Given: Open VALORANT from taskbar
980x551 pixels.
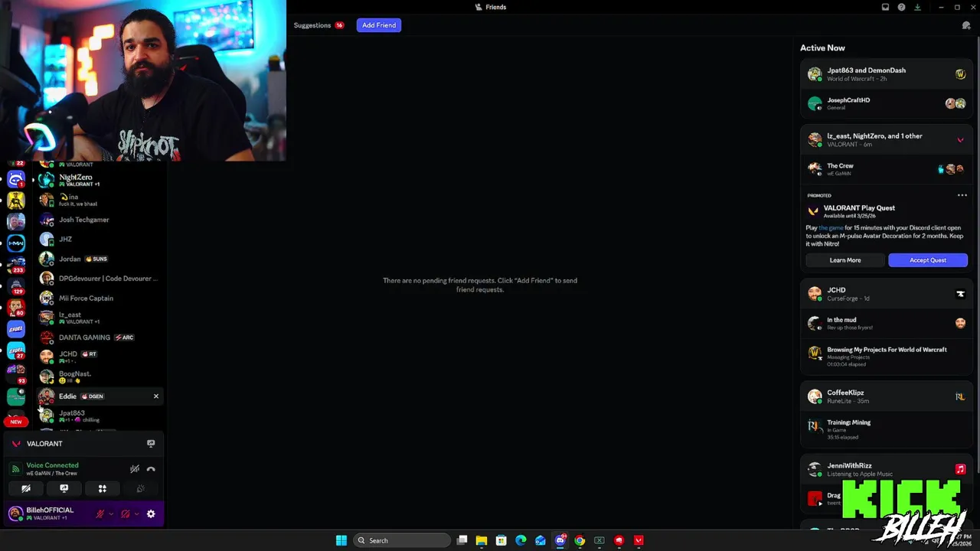Looking at the screenshot, I should 639,540.
